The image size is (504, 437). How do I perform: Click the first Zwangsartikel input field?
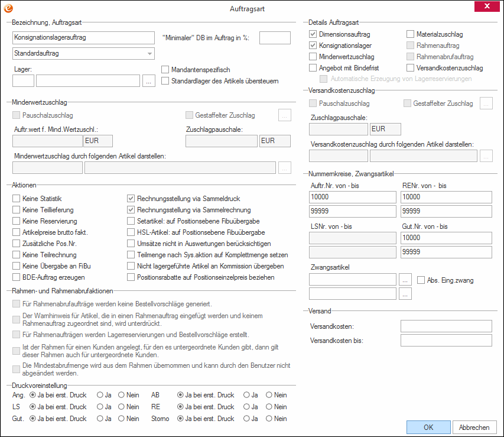tap(353, 280)
